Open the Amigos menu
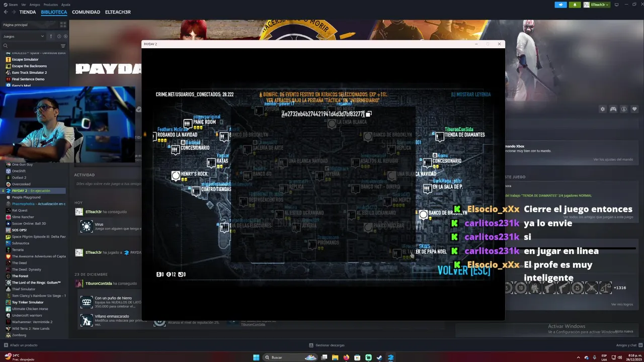The height and width of the screenshot is (362, 644). [x=35, y=5]
